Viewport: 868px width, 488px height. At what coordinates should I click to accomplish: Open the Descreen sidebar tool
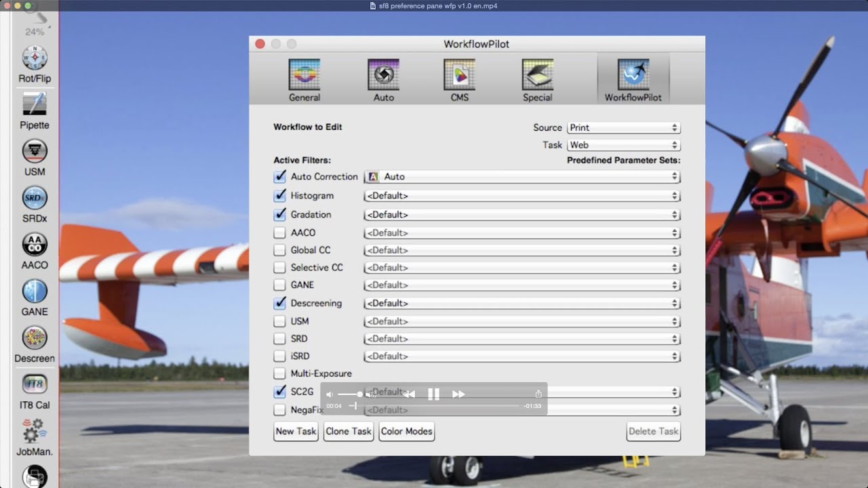point(35,338)
